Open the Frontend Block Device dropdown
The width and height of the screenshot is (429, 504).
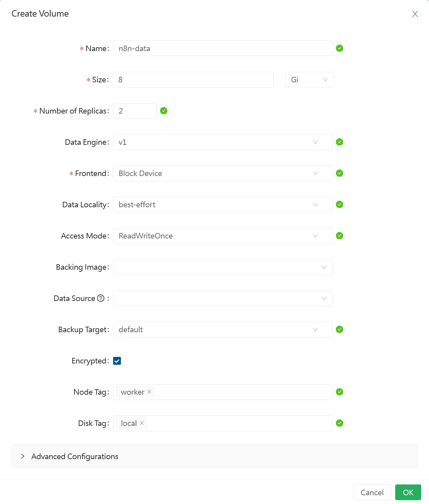pos(223,173)
